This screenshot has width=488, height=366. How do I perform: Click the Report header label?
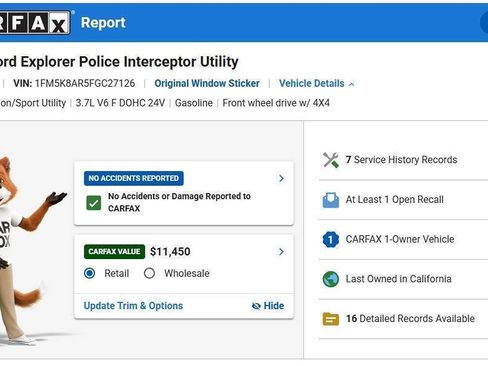pos(103,23)
